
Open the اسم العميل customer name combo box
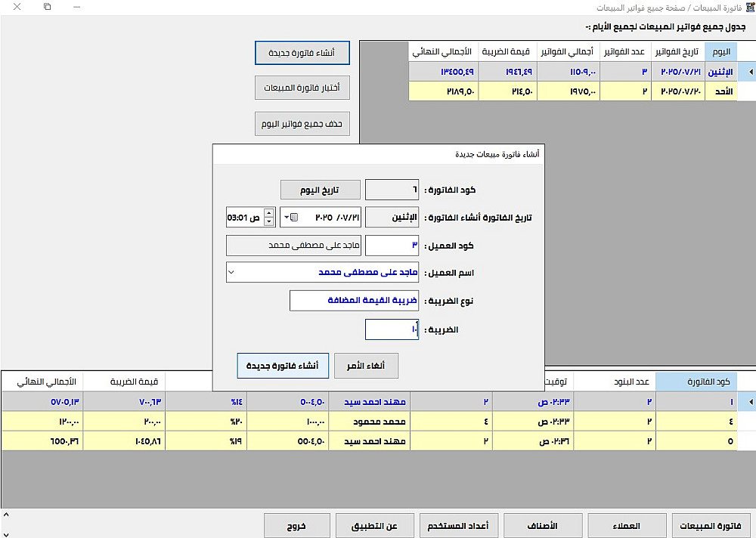point(323,272)
